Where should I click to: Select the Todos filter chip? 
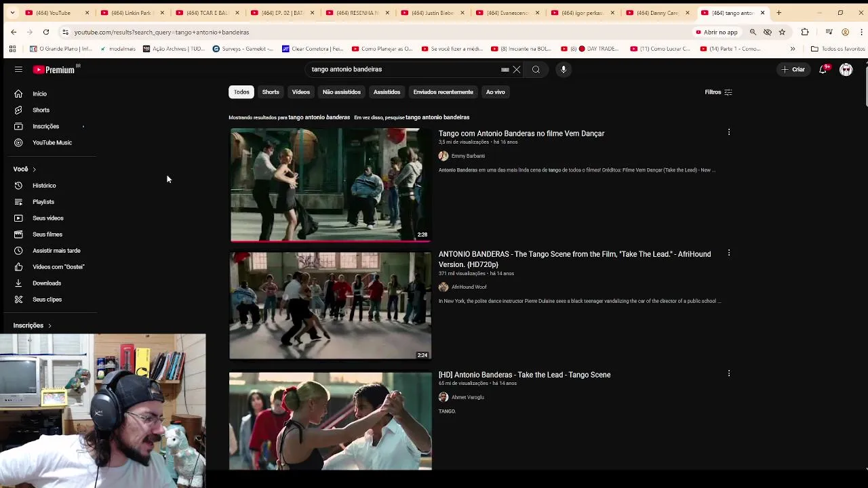pos(242,92)
